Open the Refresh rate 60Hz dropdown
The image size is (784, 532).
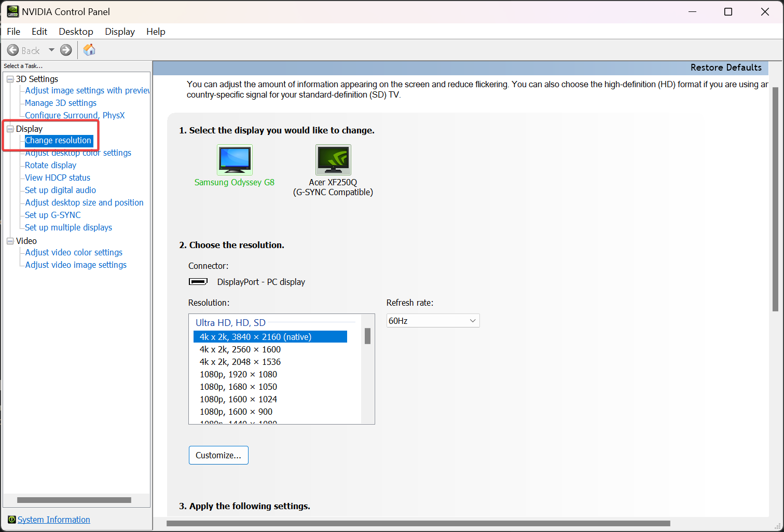(x=433, y=321)
